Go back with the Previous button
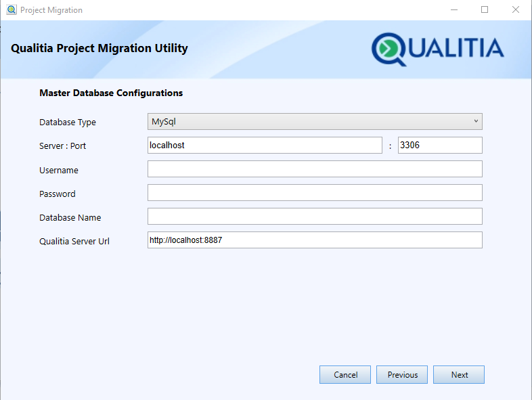Image resolution: width=532 pixels, height=400 pixels. point(403,375)
